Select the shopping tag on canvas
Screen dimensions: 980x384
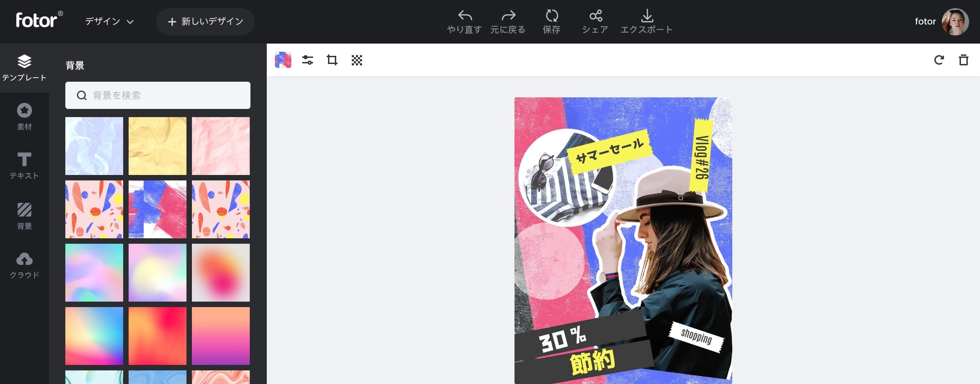point(696,336)
